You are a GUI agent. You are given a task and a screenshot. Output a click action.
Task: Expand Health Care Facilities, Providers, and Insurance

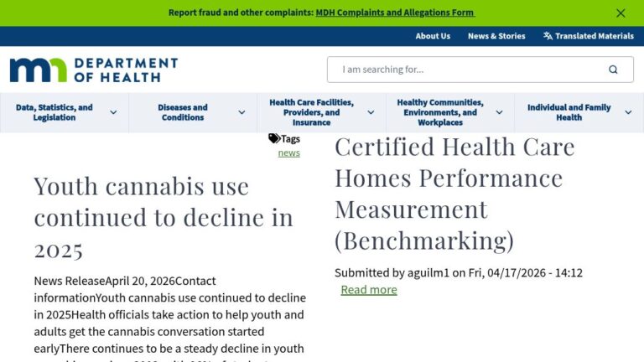371,113
